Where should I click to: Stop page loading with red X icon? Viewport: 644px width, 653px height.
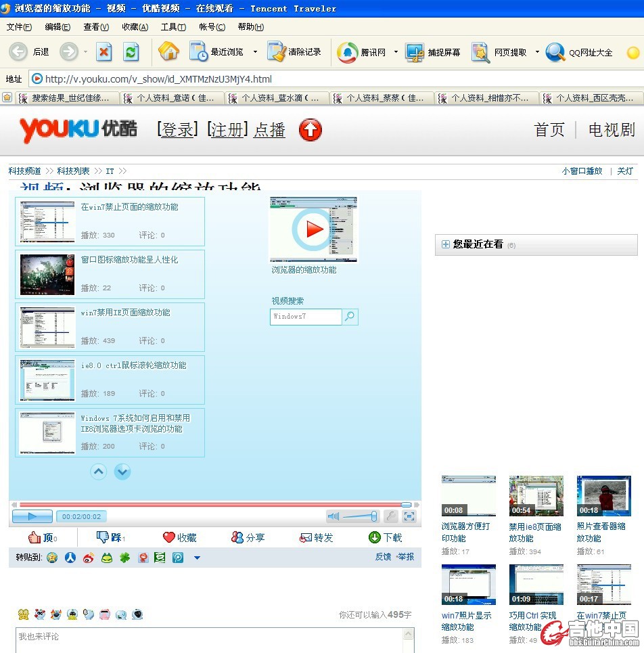pyautogui.click(x=103, y=52)
